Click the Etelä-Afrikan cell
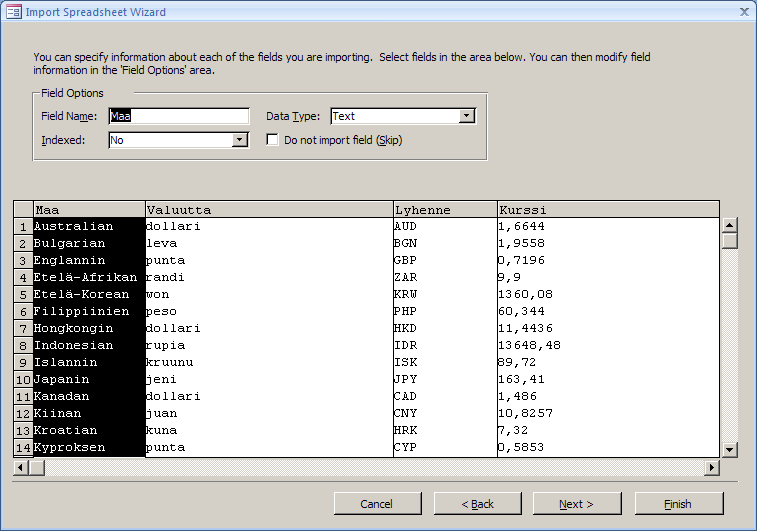Screen dimensions: 757x531 point(89,277)
